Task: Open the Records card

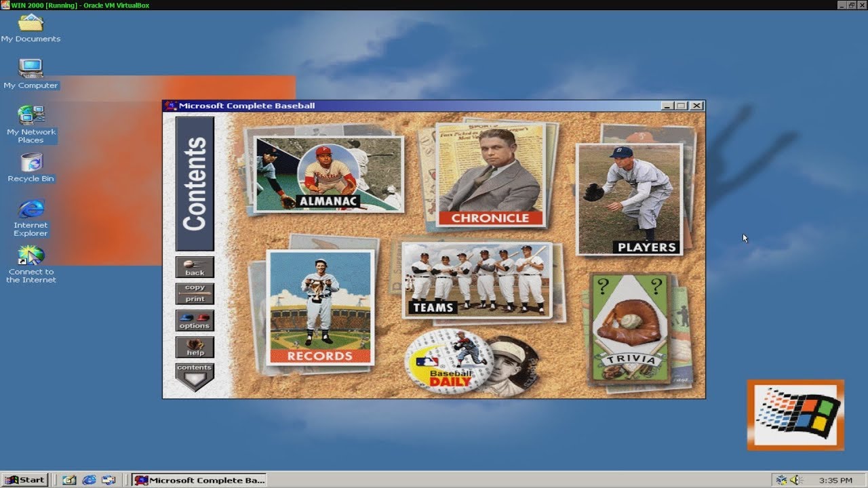Action: click(320, 308)
